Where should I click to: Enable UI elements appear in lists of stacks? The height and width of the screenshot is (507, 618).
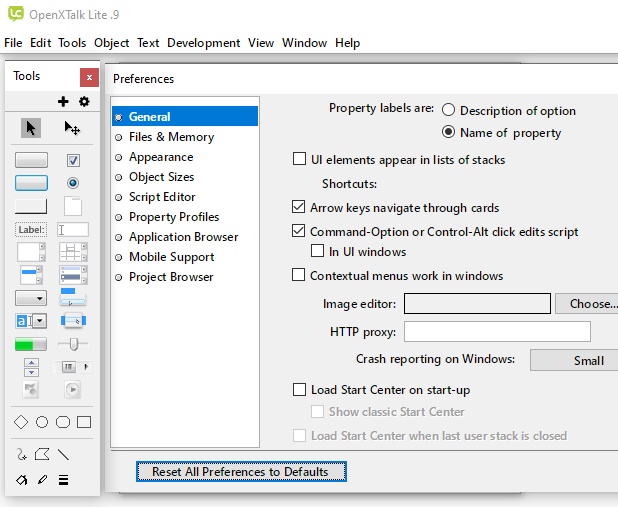pos(299,159)
